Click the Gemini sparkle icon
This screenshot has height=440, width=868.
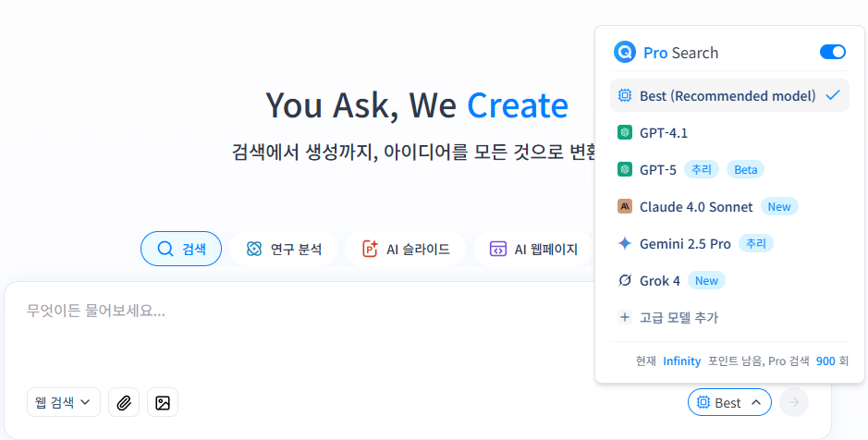625,243
